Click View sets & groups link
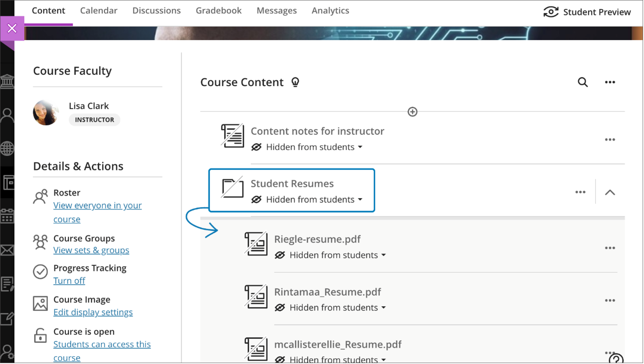 click(91, 250)
